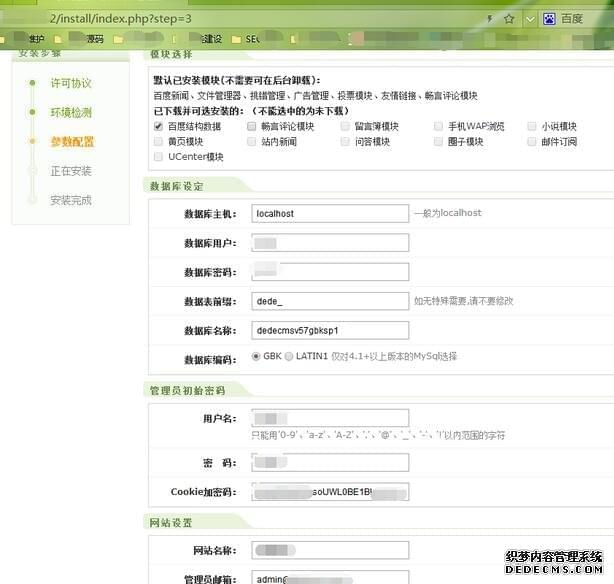Click the lightning speed-mode icon in address bar
The image size is (614, 584).
489,18
